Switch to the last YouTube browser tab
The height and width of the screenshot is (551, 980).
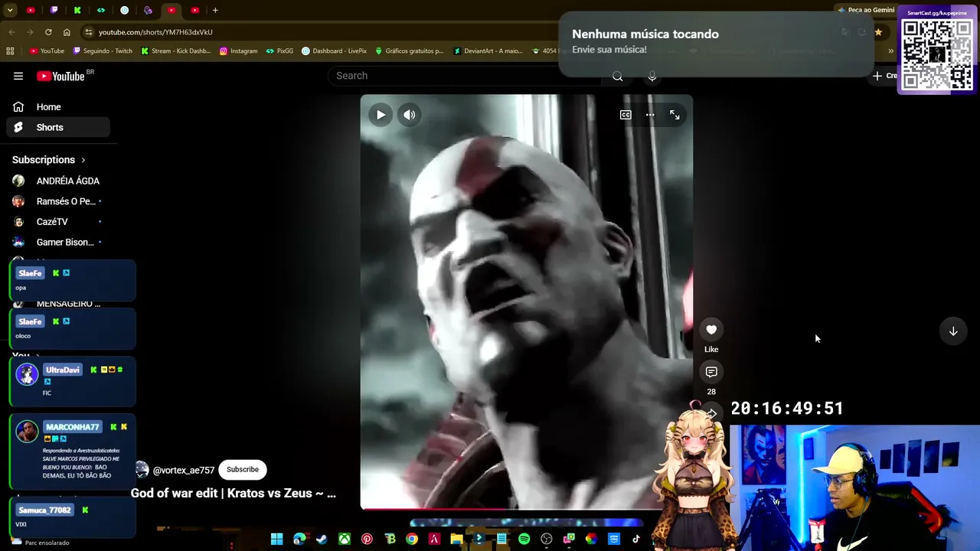195,10
